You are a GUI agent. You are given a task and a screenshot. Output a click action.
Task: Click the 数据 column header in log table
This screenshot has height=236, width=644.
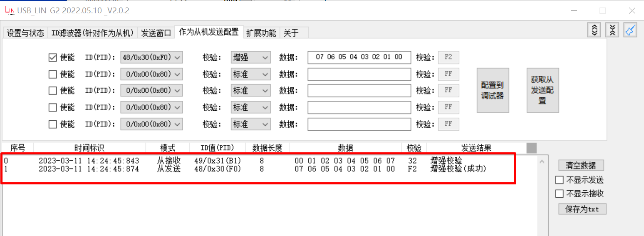(x=345, y=148)
